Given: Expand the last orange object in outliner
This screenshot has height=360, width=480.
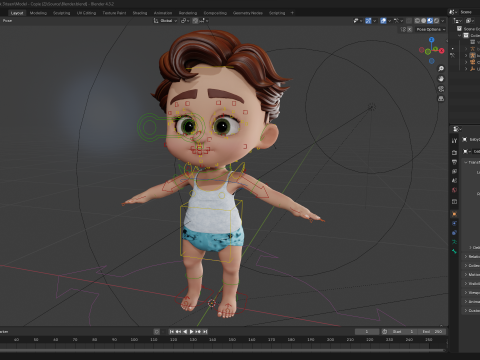Looking at the screenshot, I should tap(466, 69).
